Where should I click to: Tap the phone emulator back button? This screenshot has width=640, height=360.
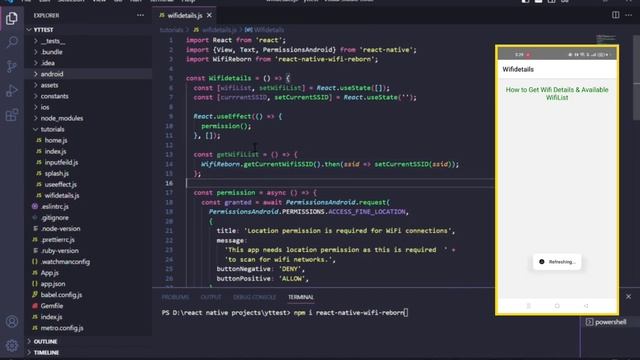586,306
